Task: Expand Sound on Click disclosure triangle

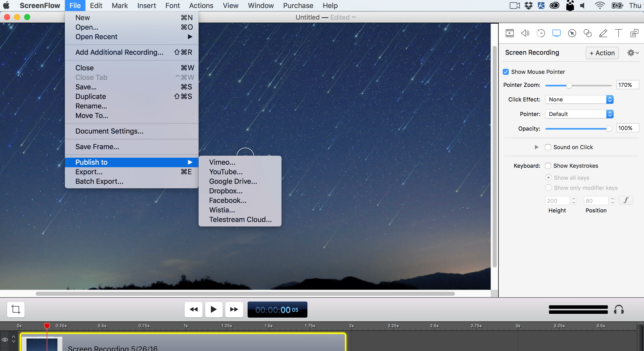Action: tap(536, 147)
